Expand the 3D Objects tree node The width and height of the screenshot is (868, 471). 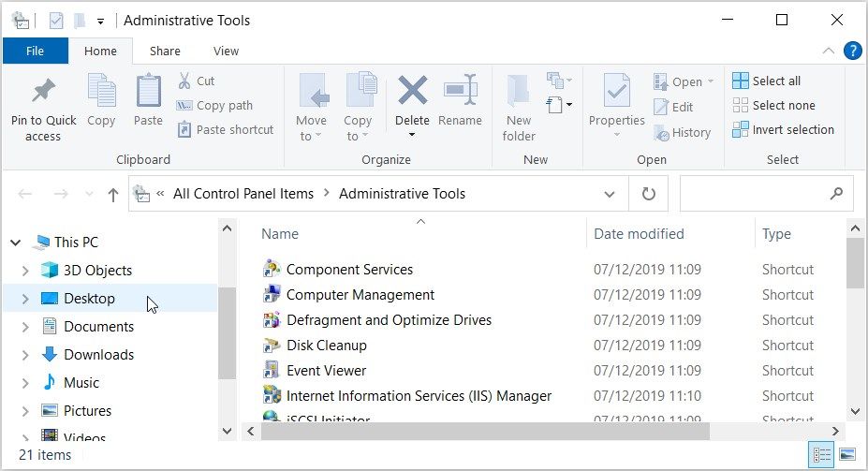25,271
